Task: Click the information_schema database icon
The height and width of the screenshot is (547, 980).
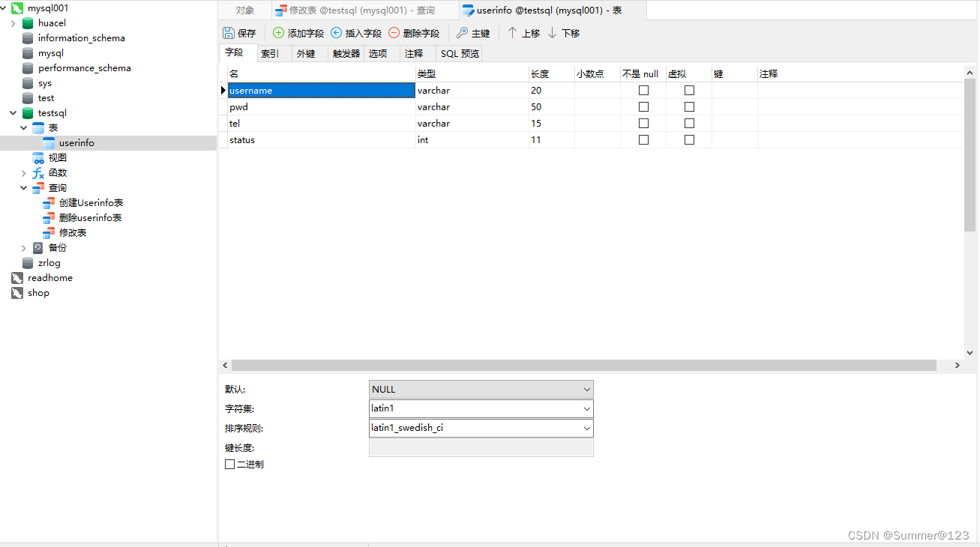Action: pos(28,37)
